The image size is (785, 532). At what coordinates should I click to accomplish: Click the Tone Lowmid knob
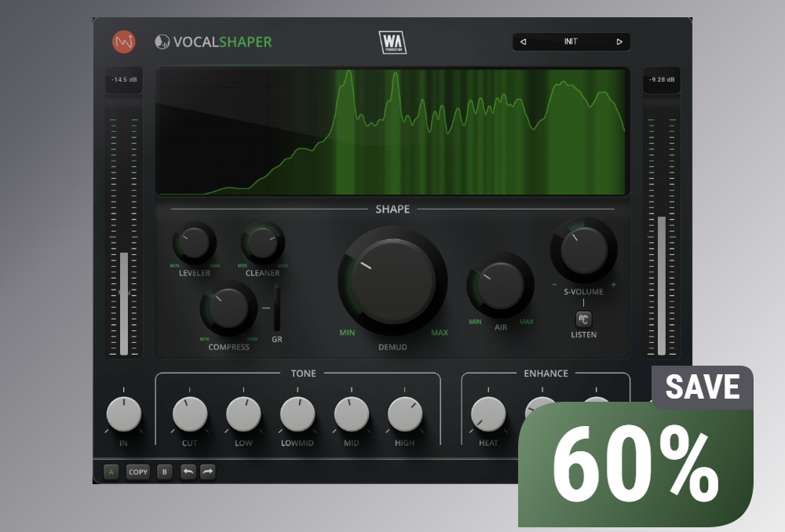(x=298, y=414)
